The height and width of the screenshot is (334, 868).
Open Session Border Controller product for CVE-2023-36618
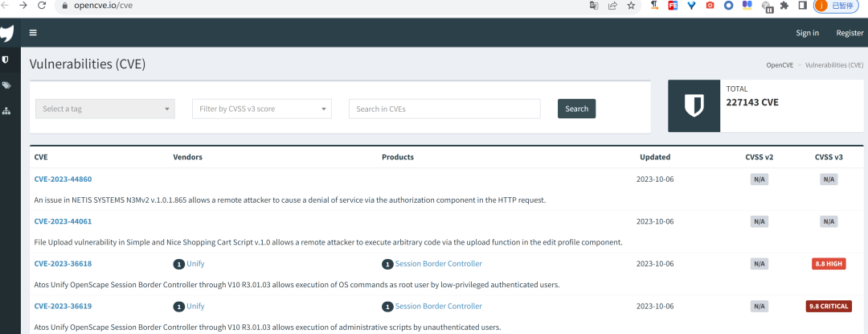(x=439, y=264)
